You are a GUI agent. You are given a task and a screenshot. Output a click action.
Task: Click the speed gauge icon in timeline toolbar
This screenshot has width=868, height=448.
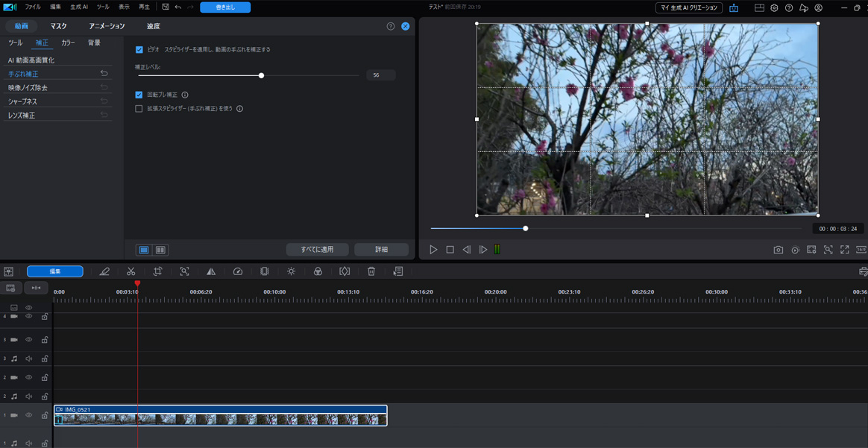tap(238, 271)
